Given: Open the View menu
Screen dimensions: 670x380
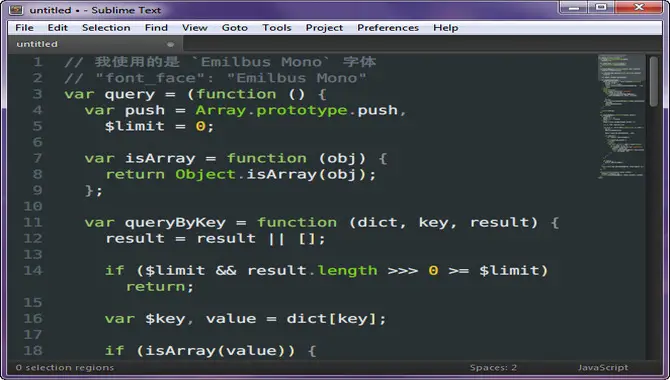Looking at the screenshot, I should coord(194,27).
